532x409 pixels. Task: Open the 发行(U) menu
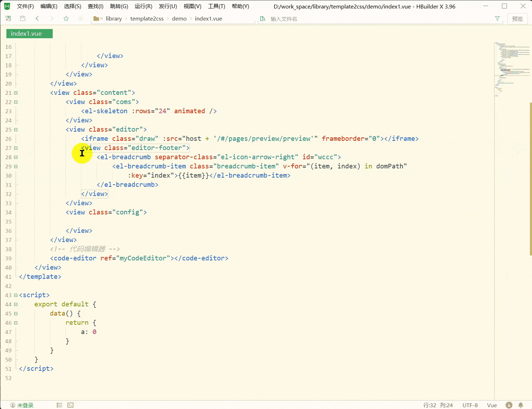[x=168, y=6]
